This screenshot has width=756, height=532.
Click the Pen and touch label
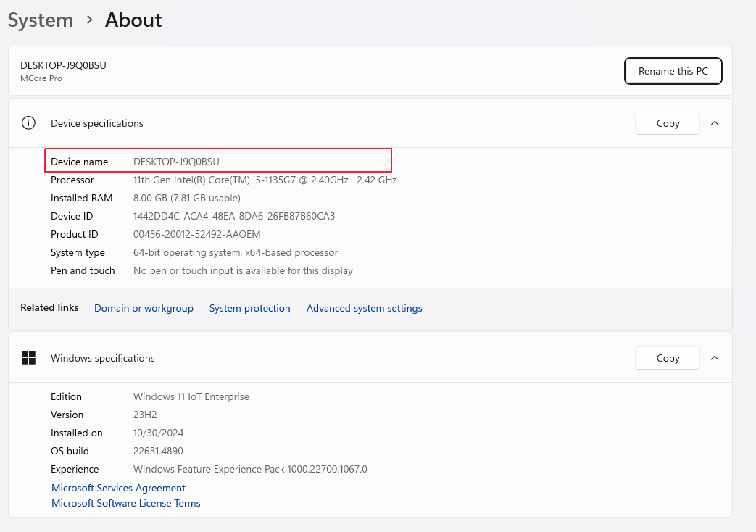click(83, 270)
